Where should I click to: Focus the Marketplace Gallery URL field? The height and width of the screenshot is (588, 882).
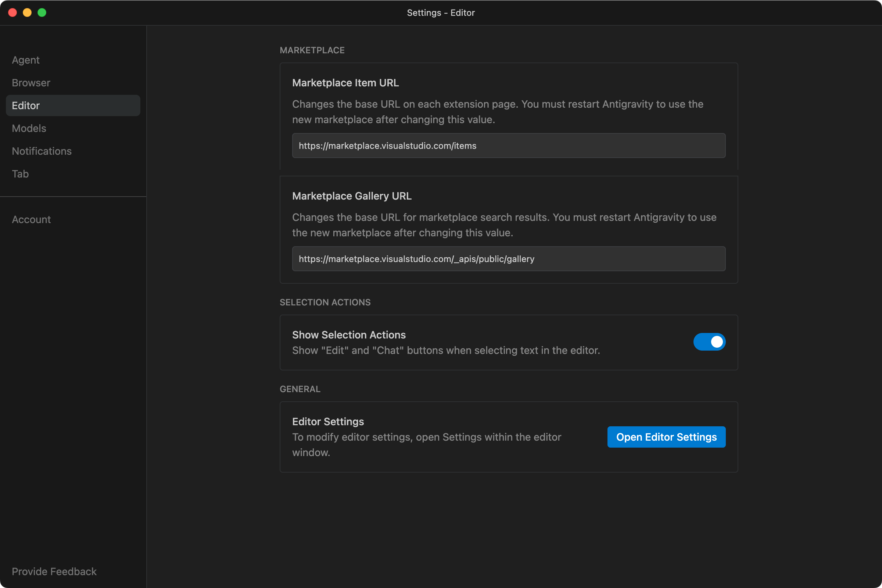click(509, 259)
